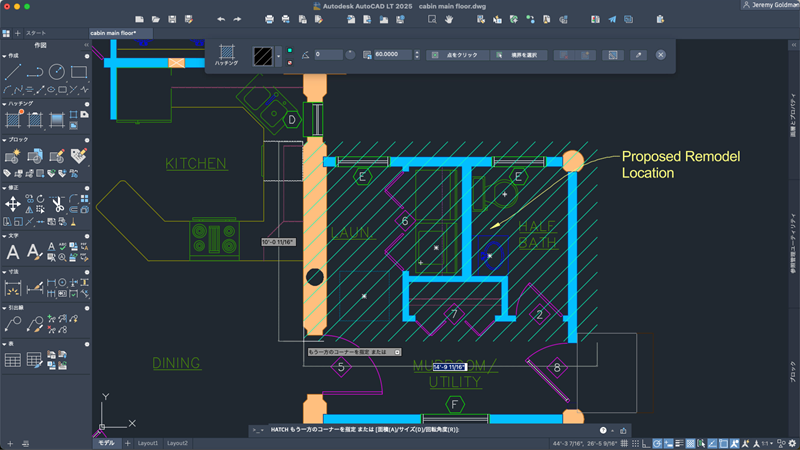Collapse the ブロック panel section

click(x=4, y=140)
